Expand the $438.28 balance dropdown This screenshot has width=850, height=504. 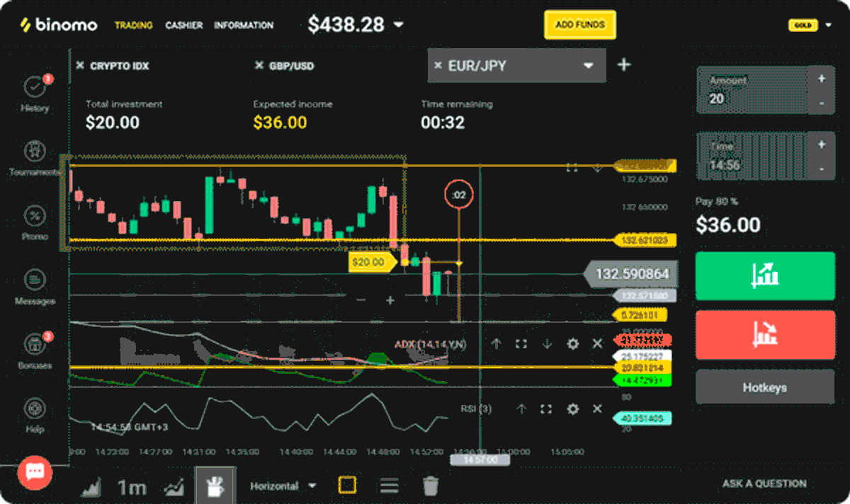(399, 25)
